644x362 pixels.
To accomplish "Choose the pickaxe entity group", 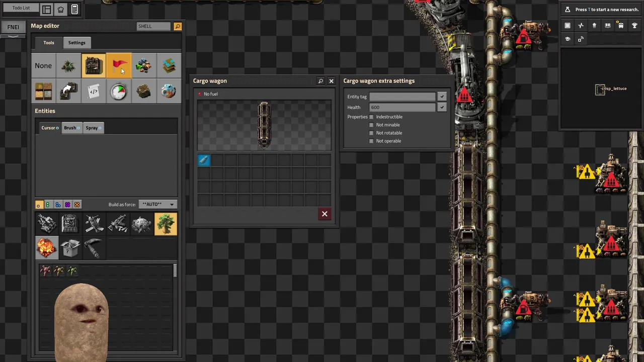I will pyautogui.click(x=94, y=247).
